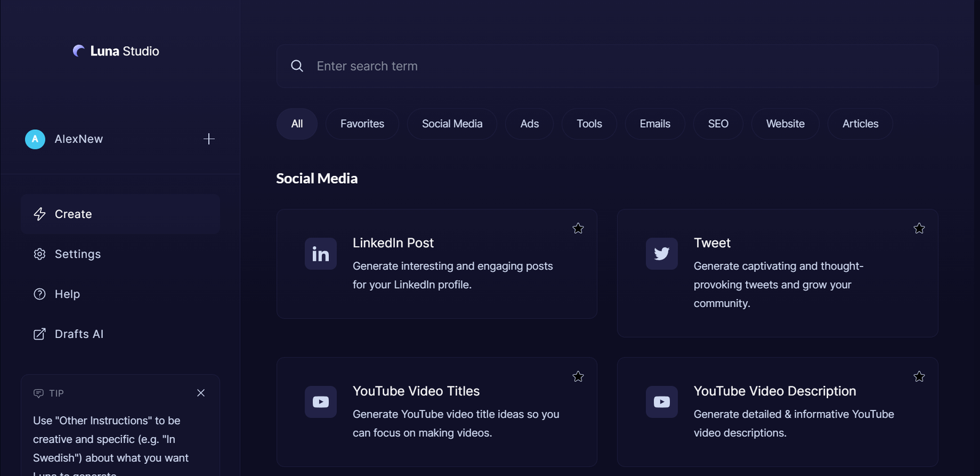
Task: Click the Luna Studio crescent logo
Action: tap(79, 51)
